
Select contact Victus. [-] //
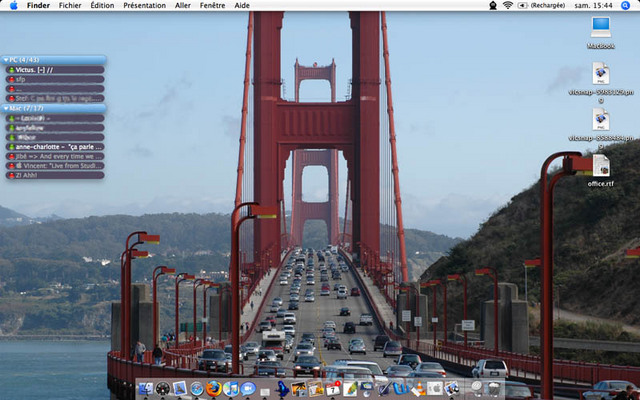click(x=55, y=70)
